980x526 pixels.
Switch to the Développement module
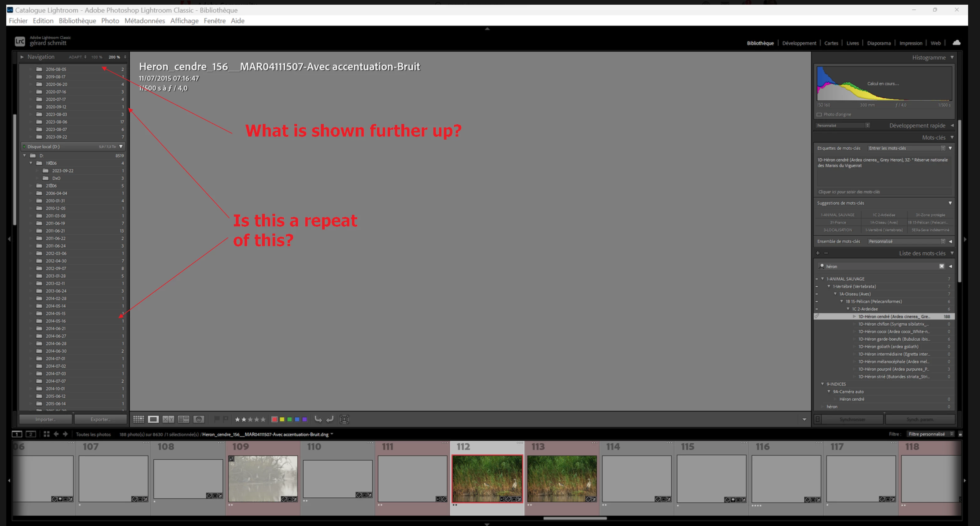[799, 43]
